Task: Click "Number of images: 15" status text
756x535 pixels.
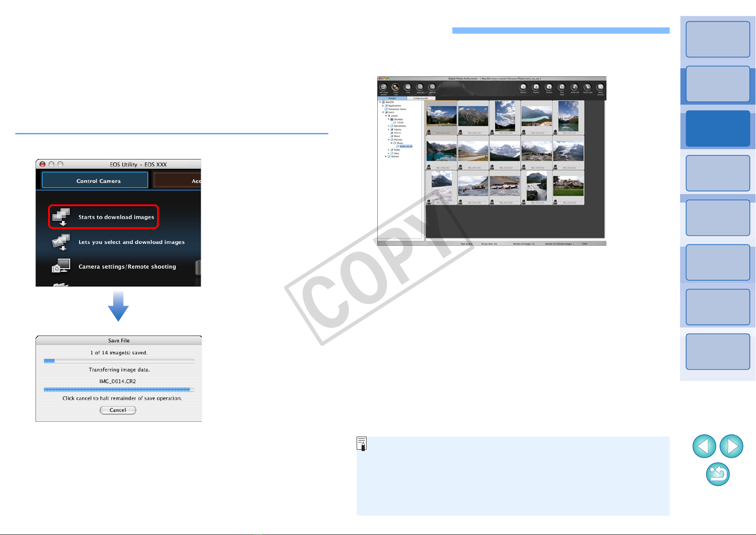Action: 524,244
